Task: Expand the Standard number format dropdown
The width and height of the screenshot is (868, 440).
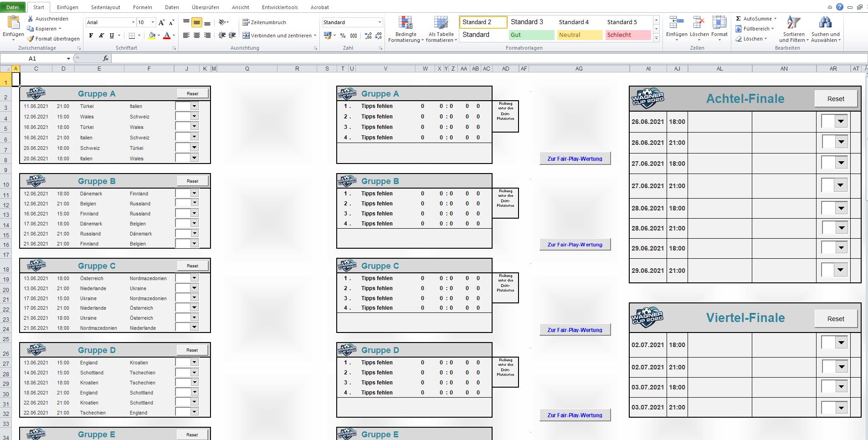Action: coord(380,22)
